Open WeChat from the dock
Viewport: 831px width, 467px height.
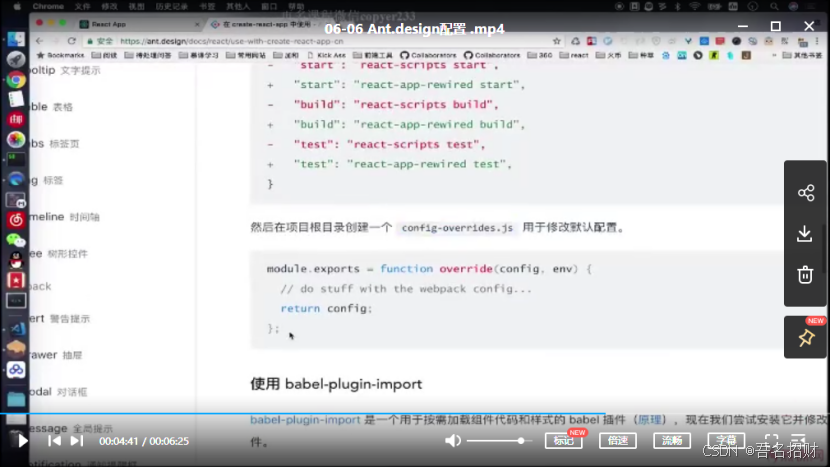pos(15,240)
